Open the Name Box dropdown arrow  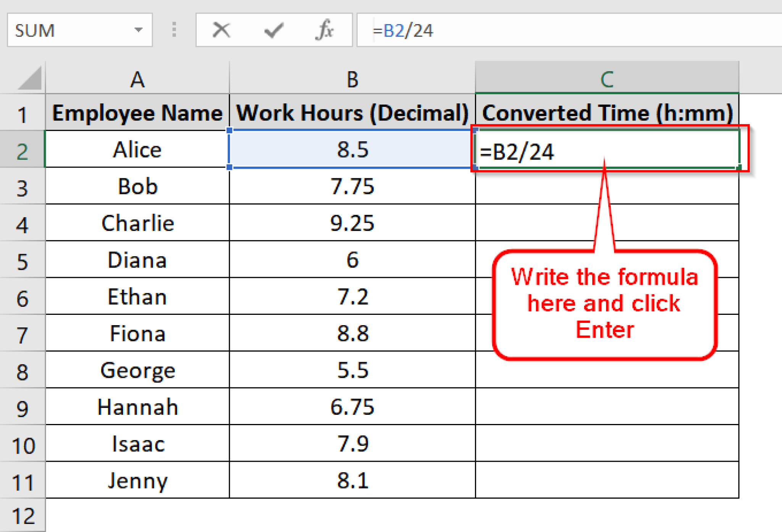point(138,30)
